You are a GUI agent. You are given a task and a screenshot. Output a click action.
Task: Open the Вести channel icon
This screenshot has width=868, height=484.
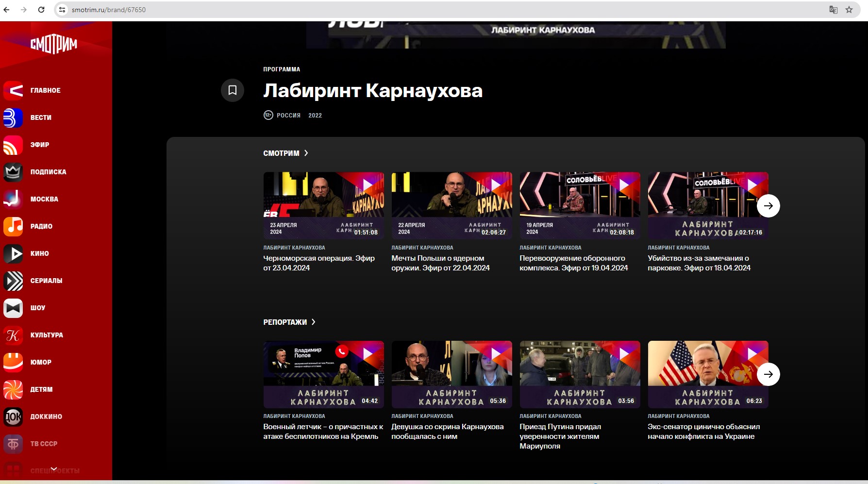[x=13, y=117]
